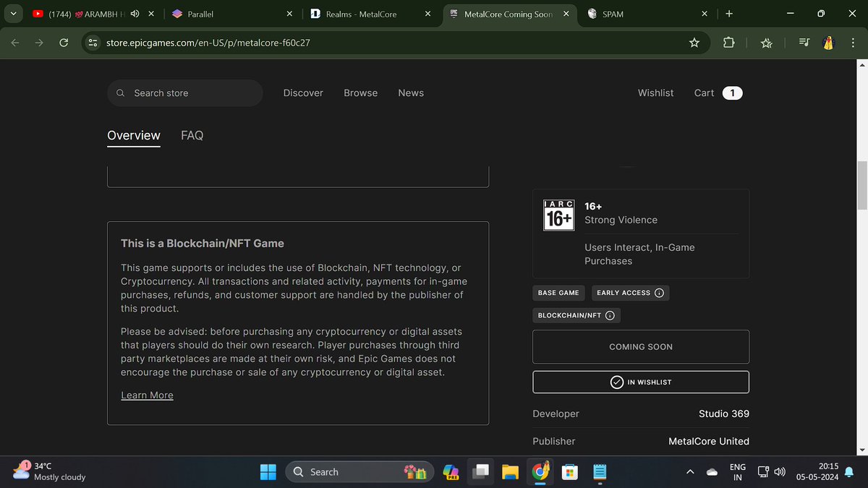This screenshot has height=488, width=868.
Task: Click the COMING SOON button
Action: tap(641, 347)
